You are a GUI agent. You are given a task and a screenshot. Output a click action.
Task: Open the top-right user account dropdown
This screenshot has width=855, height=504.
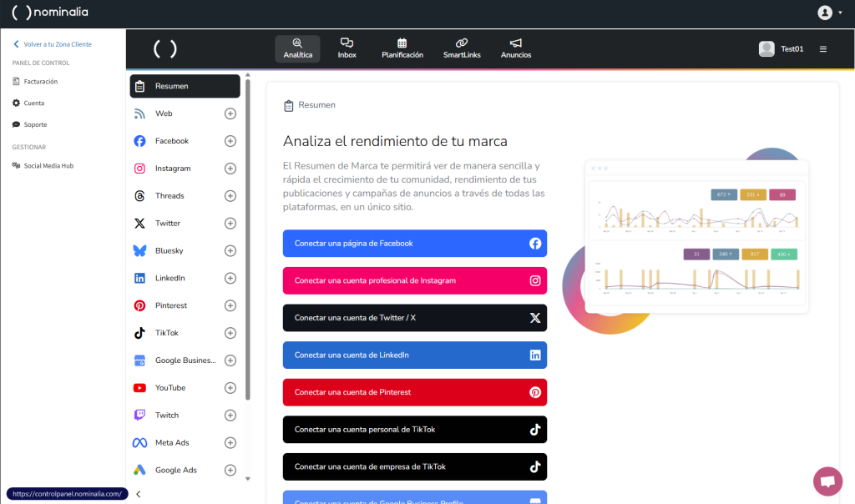pyautogui.click(x=829, y=12)
